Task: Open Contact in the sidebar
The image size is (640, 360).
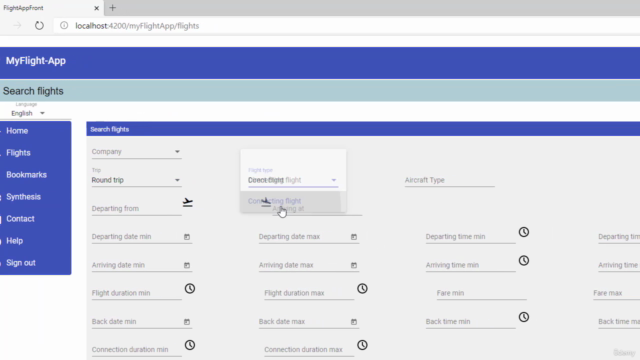Action: coord(20,219)
